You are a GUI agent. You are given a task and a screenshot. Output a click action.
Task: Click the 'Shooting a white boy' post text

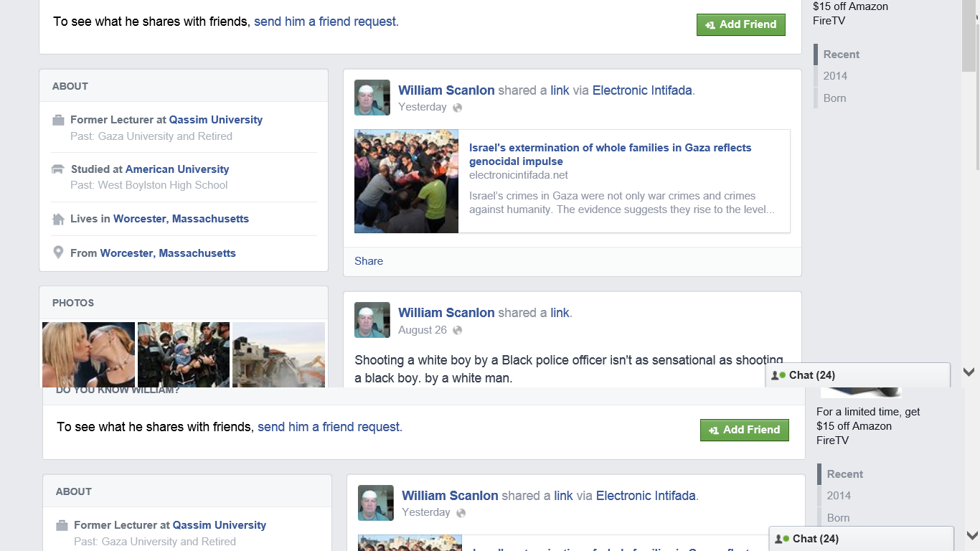[x=569, y=369]
